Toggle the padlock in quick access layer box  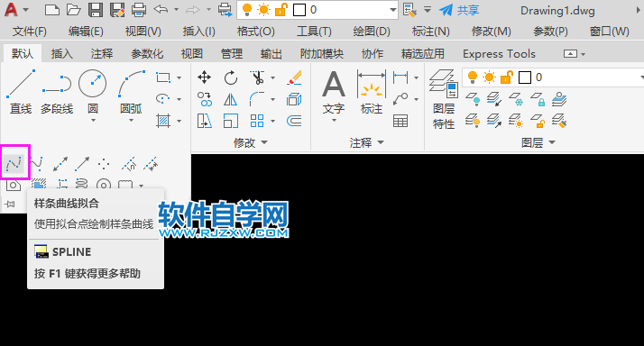[281, 9]
